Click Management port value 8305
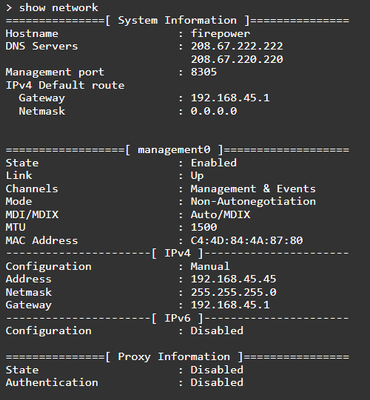This screenshot has height=400, width=370. pyautogui.click(x=204, y=72)
